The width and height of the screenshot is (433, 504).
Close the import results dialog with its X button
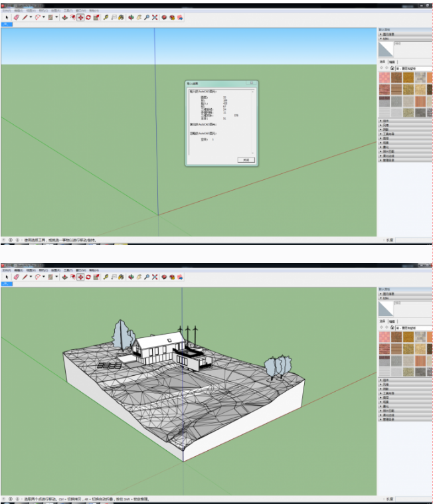252,83
